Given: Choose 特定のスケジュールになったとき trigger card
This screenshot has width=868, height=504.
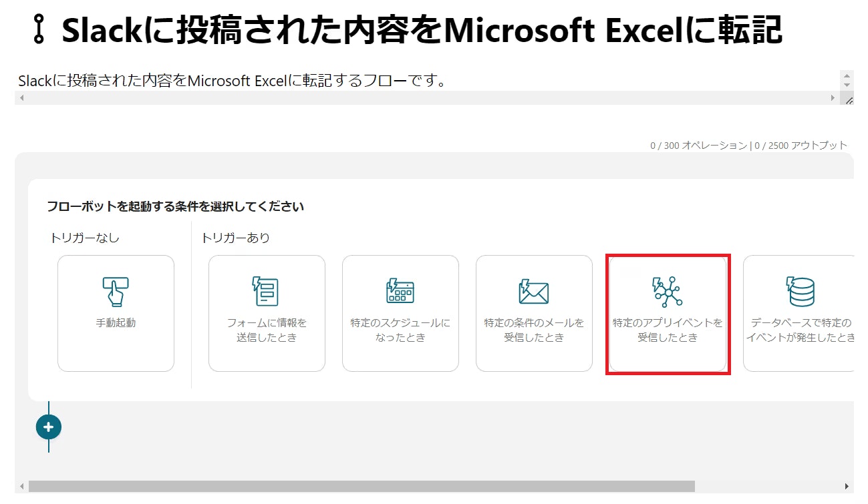Looking at the screenshot, I should click(400, 313).
